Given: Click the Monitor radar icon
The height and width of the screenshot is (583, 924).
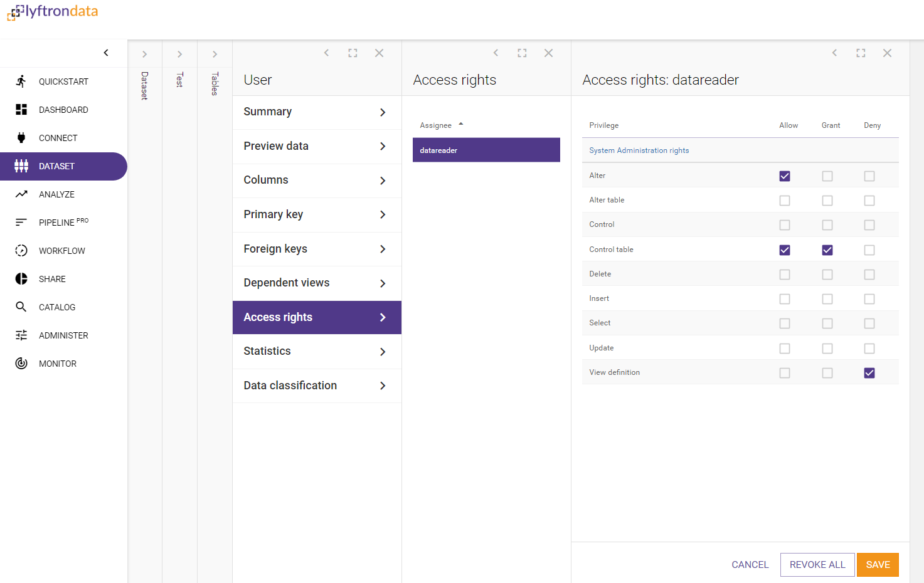Looking at the screenshot, I should [21, 364].
